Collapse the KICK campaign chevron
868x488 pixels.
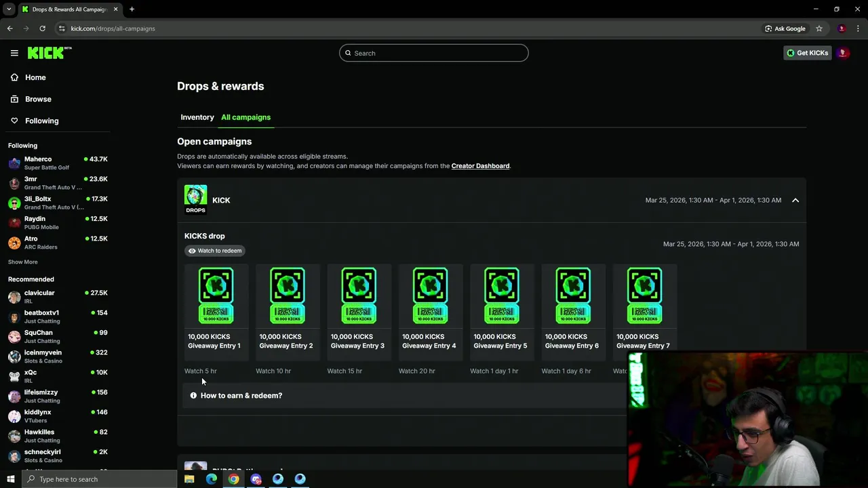795,200
